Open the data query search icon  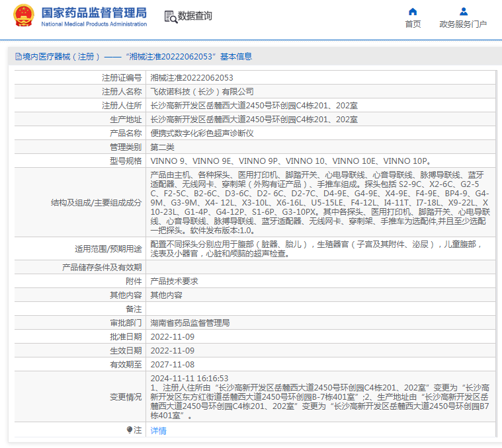(171, 17)
